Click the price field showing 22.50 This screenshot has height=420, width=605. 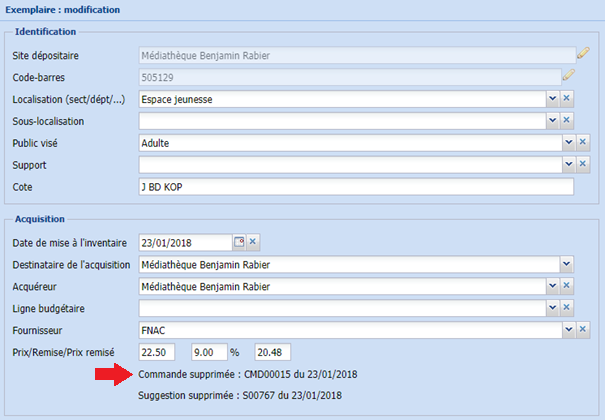click(157, 351)
